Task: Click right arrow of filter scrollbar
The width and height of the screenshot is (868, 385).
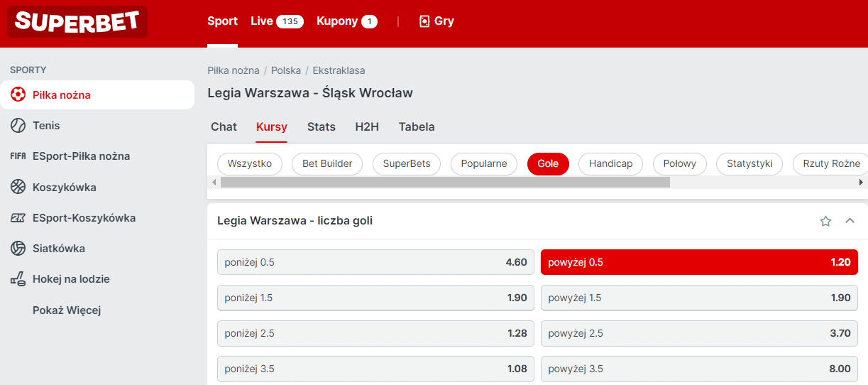Action: (x=861, y=183)
